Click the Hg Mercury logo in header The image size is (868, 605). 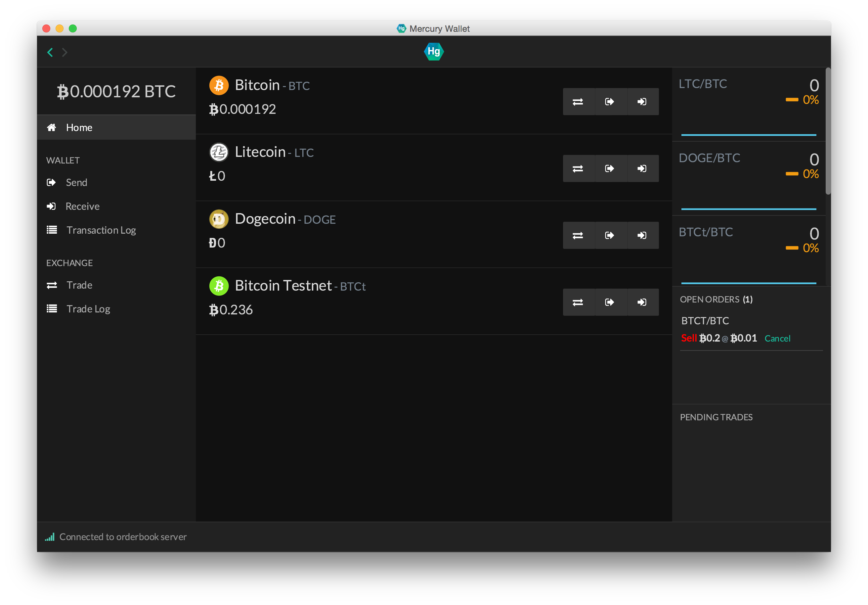(434, 51)
